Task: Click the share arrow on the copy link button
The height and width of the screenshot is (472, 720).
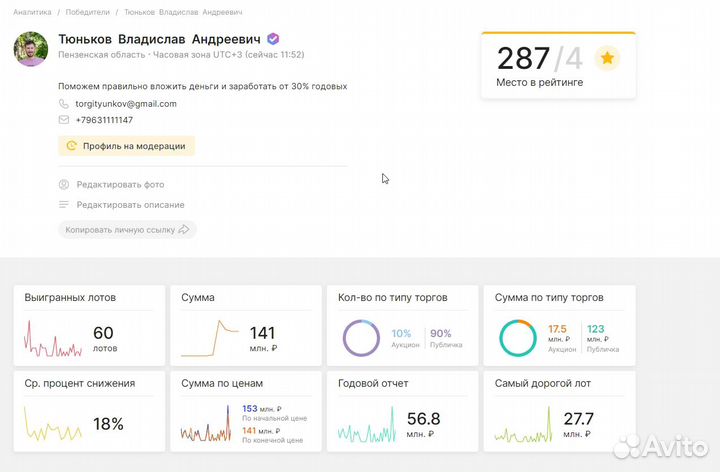Action: coord(183,230)
